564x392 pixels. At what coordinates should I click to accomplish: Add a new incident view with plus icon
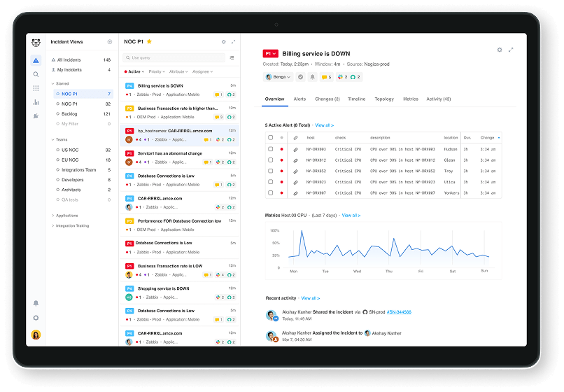coord(110,42)
